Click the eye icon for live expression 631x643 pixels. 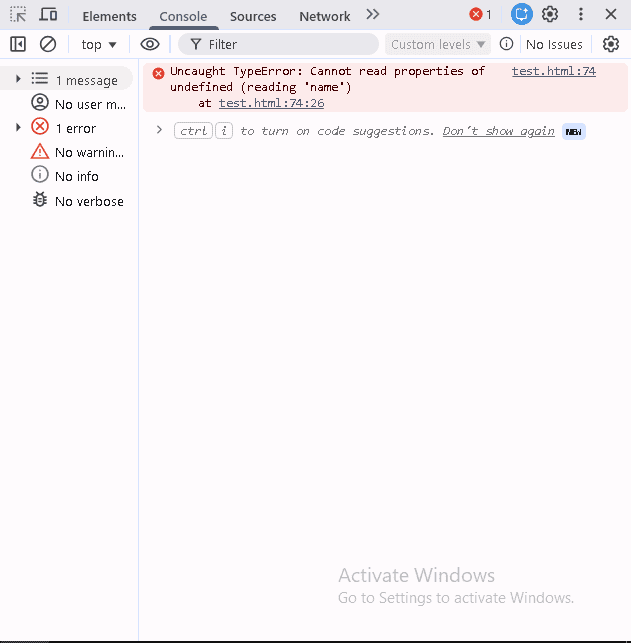(x=150, y=44)
